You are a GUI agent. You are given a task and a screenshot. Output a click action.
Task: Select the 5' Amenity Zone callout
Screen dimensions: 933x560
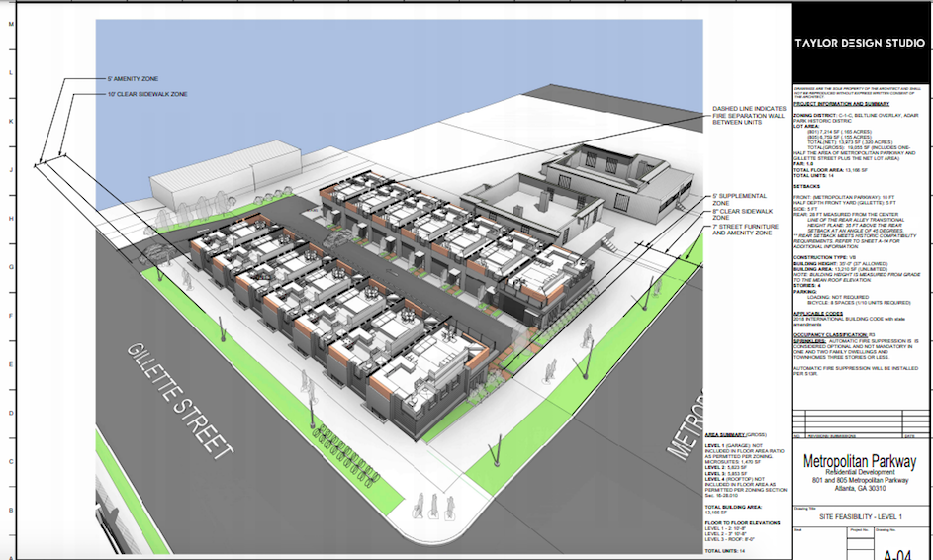click(133, 78)
